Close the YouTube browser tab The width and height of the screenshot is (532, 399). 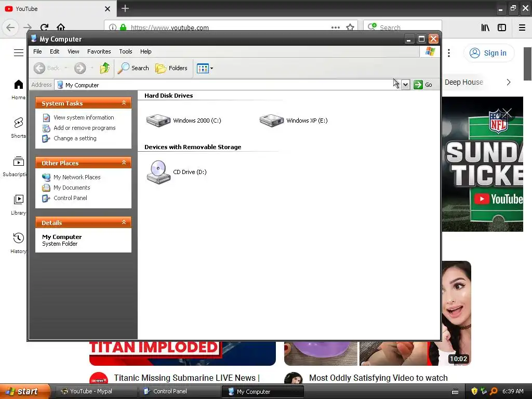click(108, 9)
